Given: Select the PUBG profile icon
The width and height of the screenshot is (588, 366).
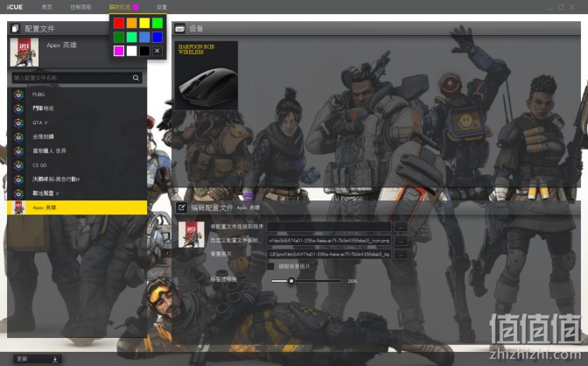Looking at the screenshot, I should (18, 95).
